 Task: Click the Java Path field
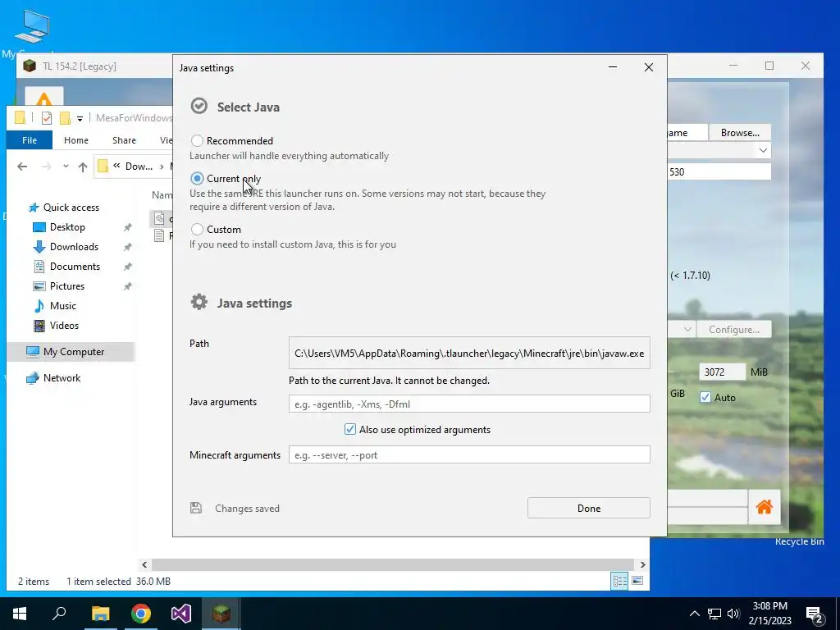point(469,353)
